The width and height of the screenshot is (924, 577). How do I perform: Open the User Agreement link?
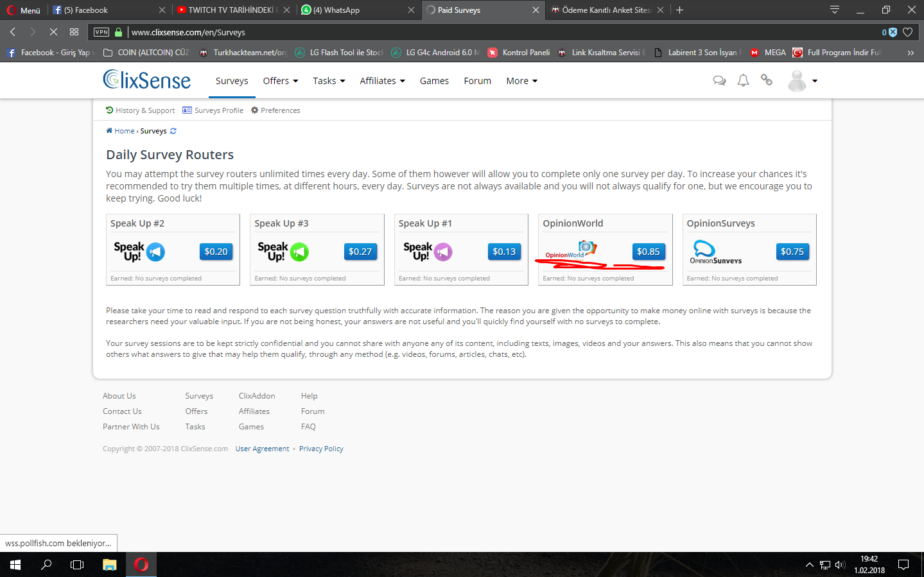(262, 449)
